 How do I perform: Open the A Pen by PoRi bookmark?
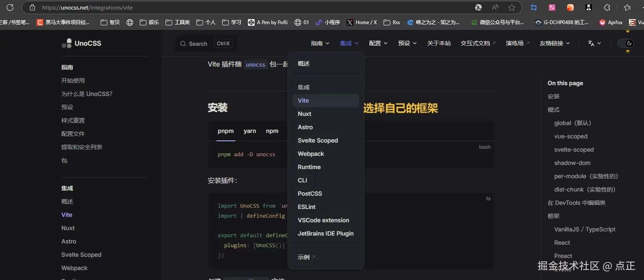(x=268, y=22)
